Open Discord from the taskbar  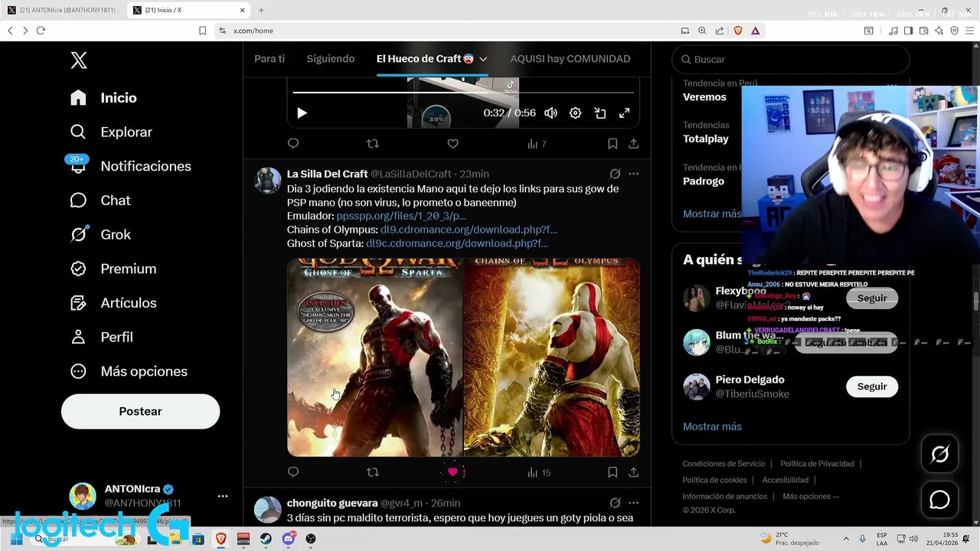288,539
